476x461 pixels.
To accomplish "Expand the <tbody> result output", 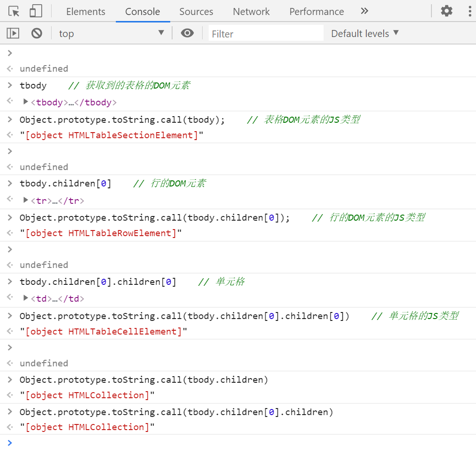I will [26, 102].
